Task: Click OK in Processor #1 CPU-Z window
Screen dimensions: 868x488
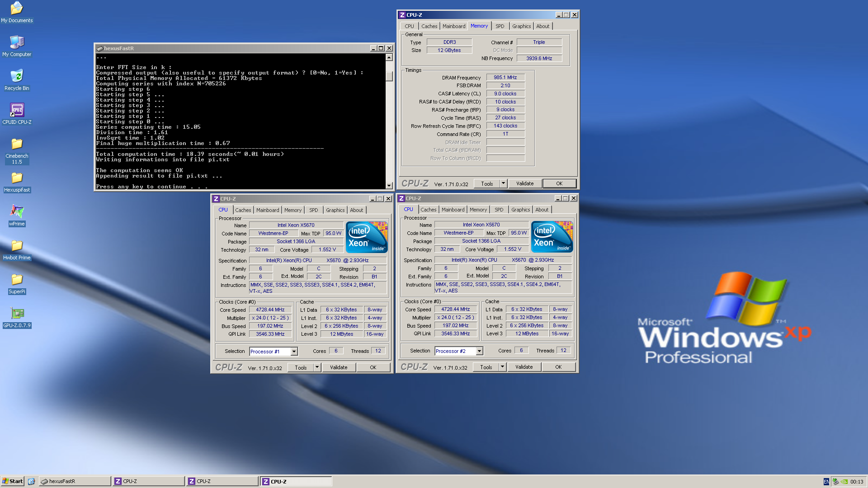Action: [373, 367]
